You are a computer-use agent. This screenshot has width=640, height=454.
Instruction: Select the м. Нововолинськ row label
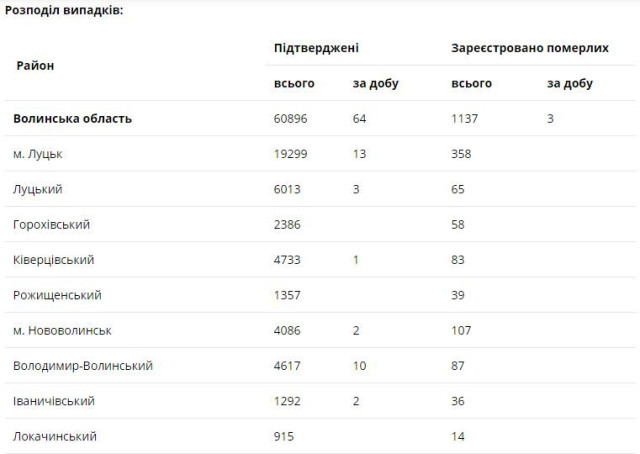[62, 330]
